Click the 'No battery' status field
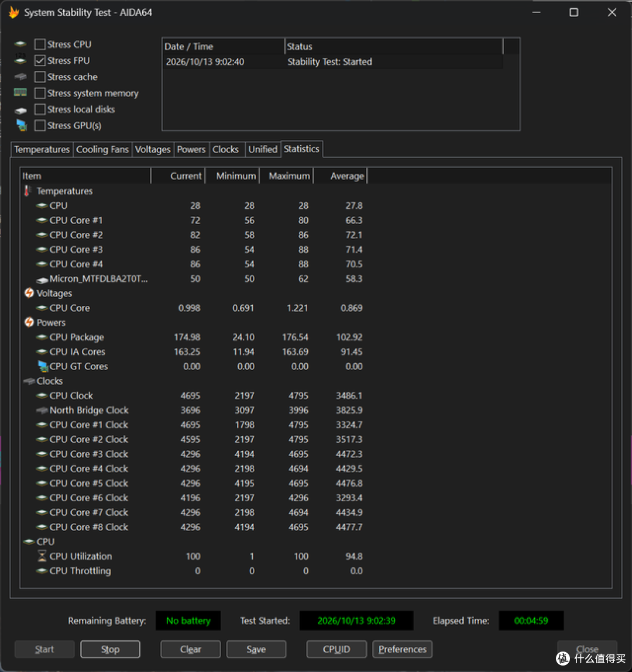 coord(188,621)
